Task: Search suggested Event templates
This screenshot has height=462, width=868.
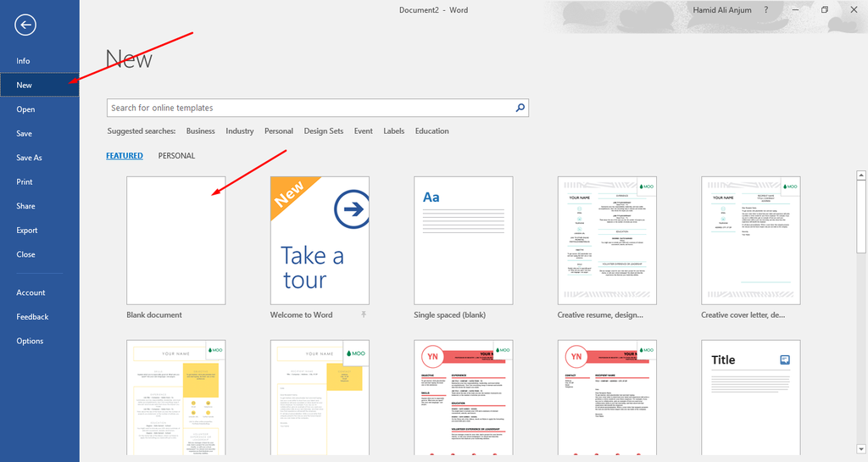Action: pos(363,131)
